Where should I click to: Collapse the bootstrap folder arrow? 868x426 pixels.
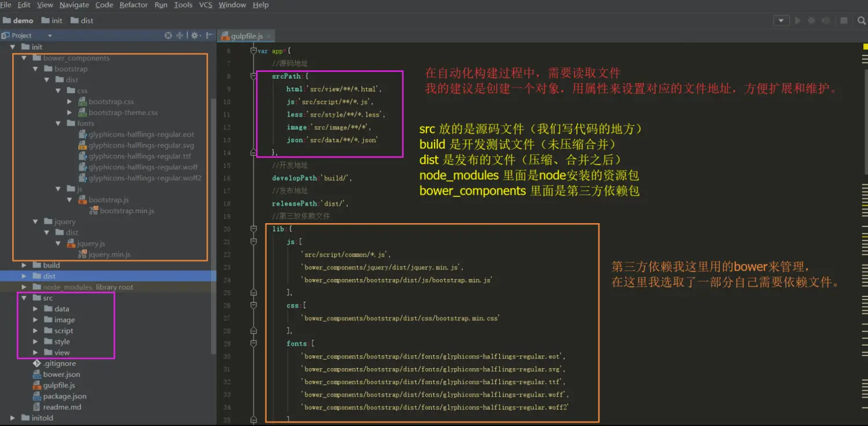[x=36, y=69]
